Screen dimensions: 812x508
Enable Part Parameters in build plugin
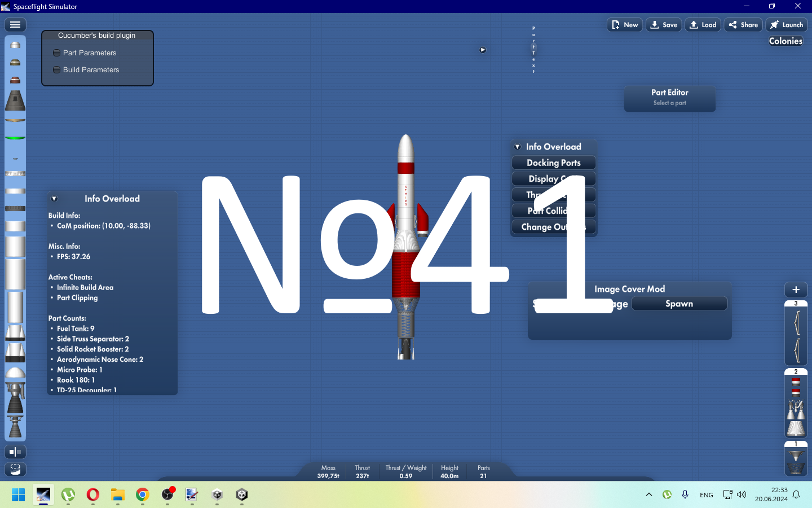point(85,52)
